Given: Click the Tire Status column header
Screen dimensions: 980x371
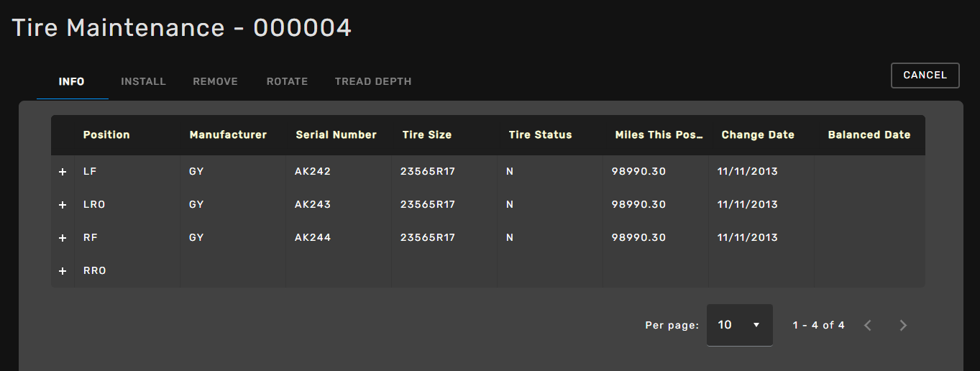Looking at the screenshot, I should pos(540,134).
